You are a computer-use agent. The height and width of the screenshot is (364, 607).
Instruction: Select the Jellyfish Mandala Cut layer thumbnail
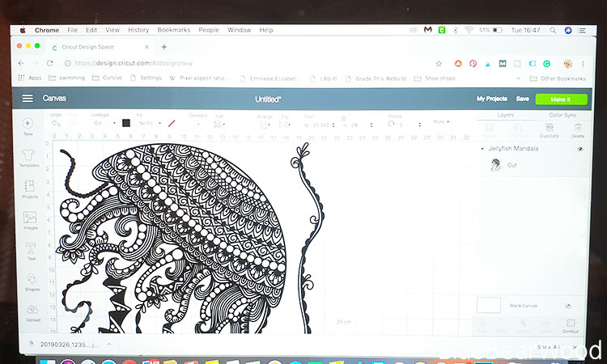(495, 165)
